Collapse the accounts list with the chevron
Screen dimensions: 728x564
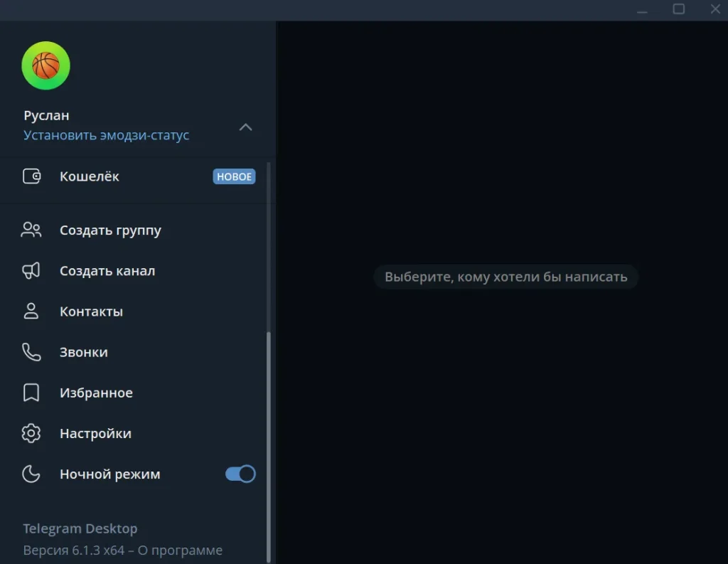pos(245,127)
